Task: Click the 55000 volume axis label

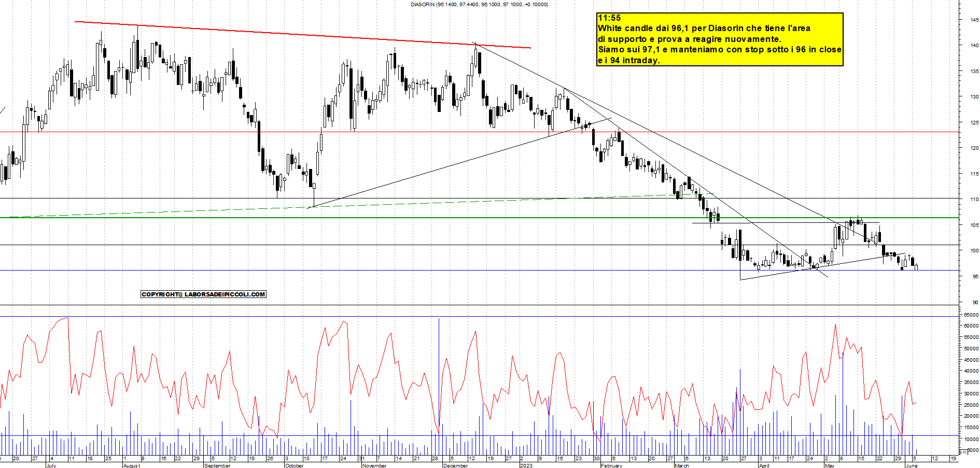Action: (971, 337)
